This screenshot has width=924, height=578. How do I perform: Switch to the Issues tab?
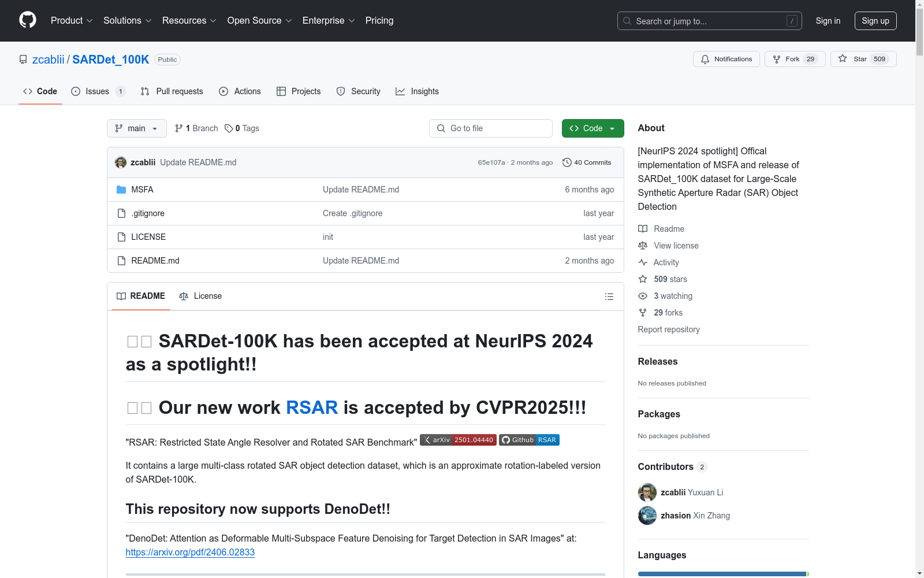(x=98, y=91)
